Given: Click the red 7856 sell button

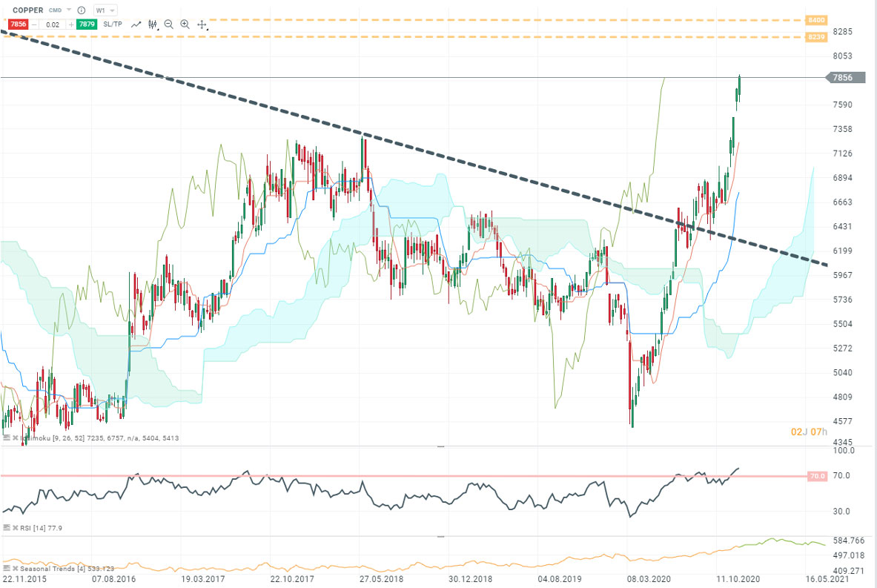Looking at the screenshot, I should (18, 24).
